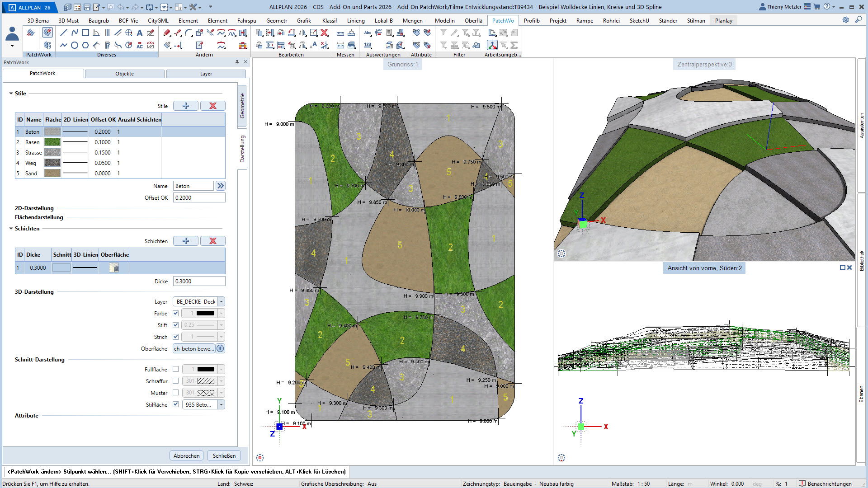Click the eraser icon in Ändern group
Viewport: 868px width, 488px height.
point(167,33)
